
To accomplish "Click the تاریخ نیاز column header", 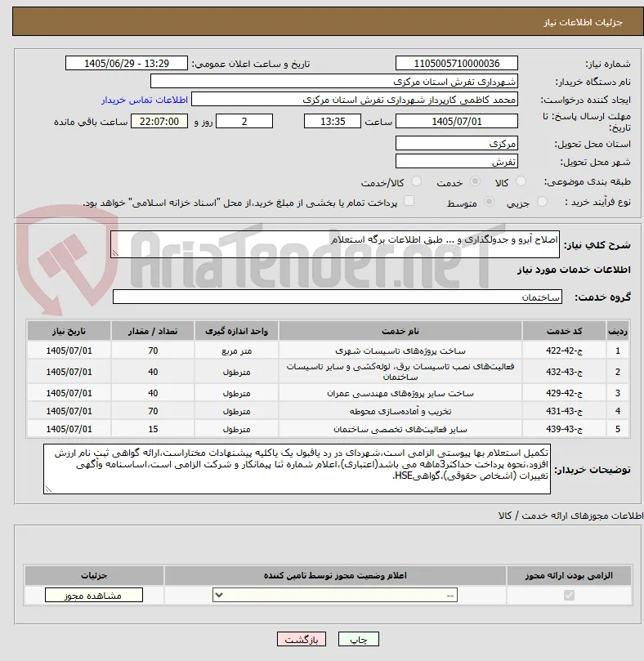I will [x=69, y=331].
